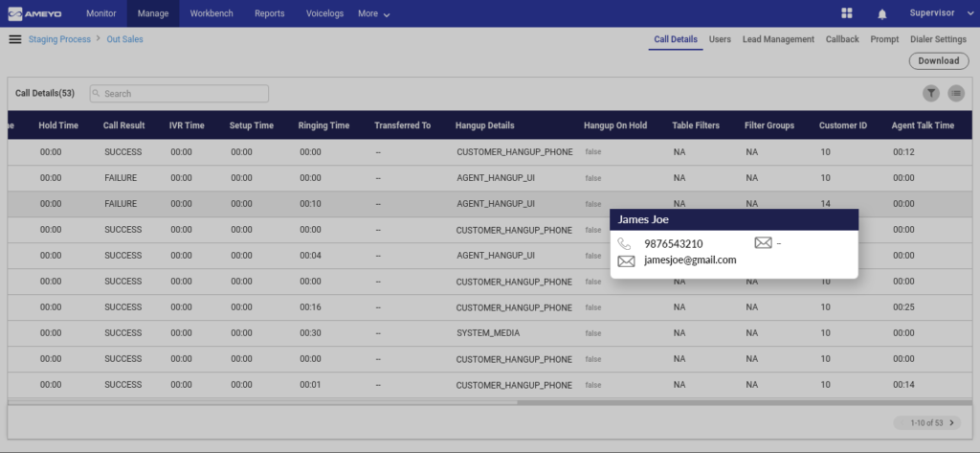Viewport: 980px width, 453px height.
Task: Expand the More menu
Action: [374, 13]
